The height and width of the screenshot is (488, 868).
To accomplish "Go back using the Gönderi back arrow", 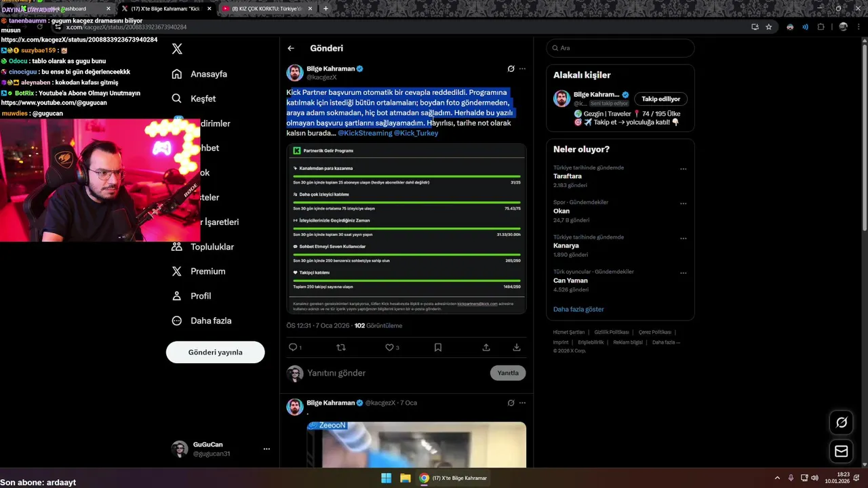I will pyautogui.click(x=291, y=48).
